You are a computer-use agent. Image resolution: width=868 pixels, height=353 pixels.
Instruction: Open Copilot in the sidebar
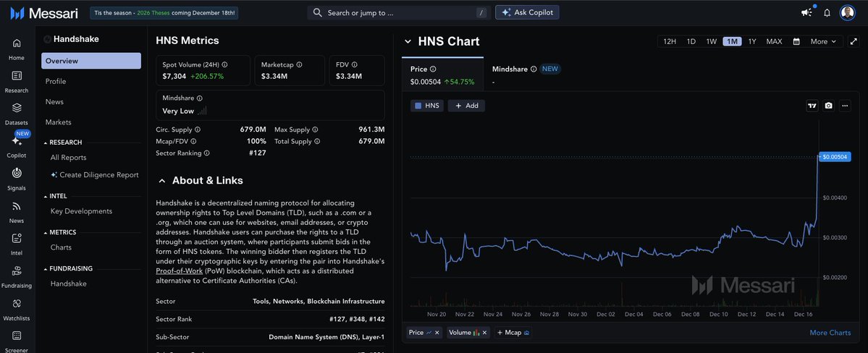pos(17,146)
